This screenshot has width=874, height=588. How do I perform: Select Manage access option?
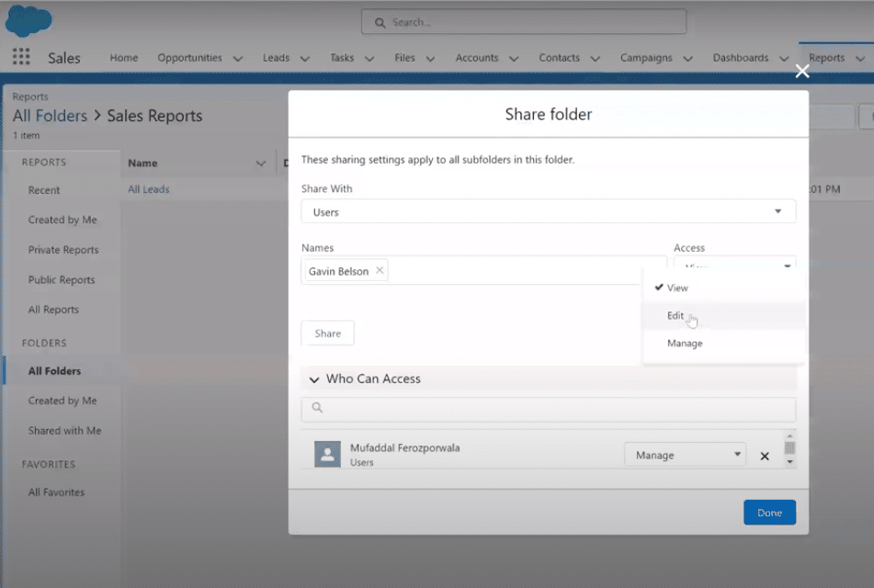pyautogui.click(x=723, y=344)
